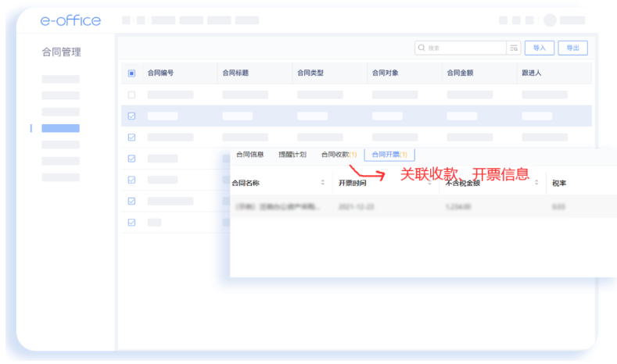617x364 pixels.
Task: Click the e-office logo
Action: pyautogui.click(x=70, y=20)
